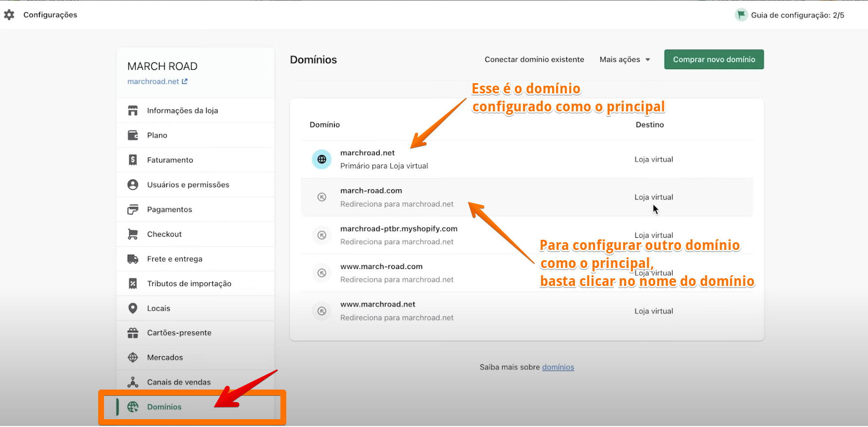The image size is (868, 427).
Task: Open the Faturamento section
Action: point(195,160)
